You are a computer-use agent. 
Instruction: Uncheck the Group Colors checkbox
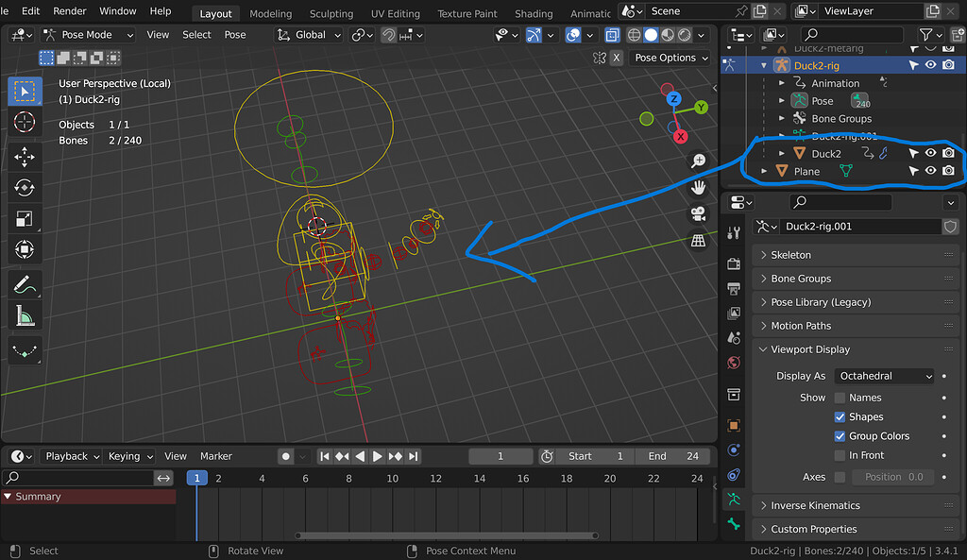coord(840,436)
